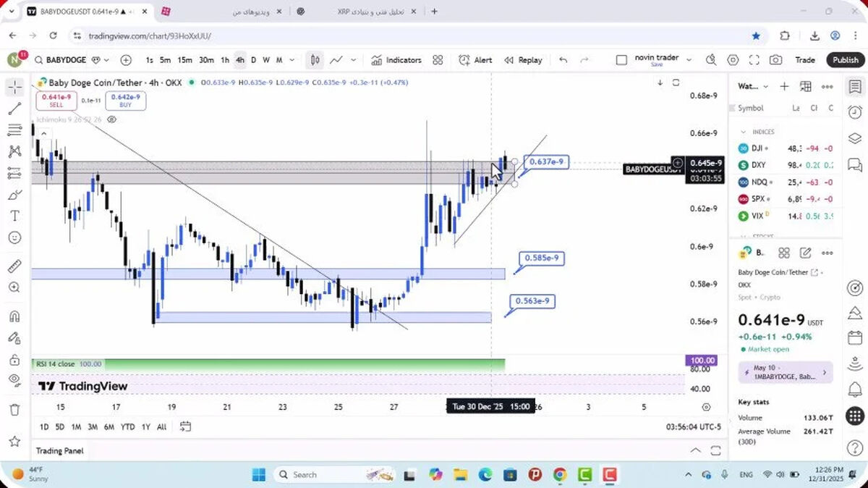Screen dimensions: 868x488
Task: Open the forecasting and measurement tools
Action: 14,173
